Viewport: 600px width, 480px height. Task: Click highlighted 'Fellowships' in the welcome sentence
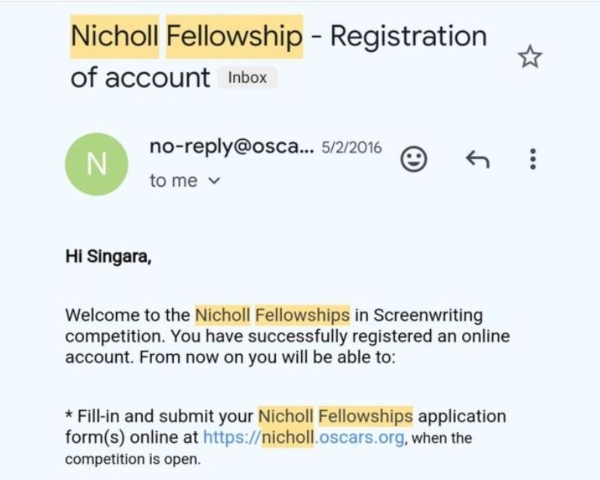(x=303, y=315)
